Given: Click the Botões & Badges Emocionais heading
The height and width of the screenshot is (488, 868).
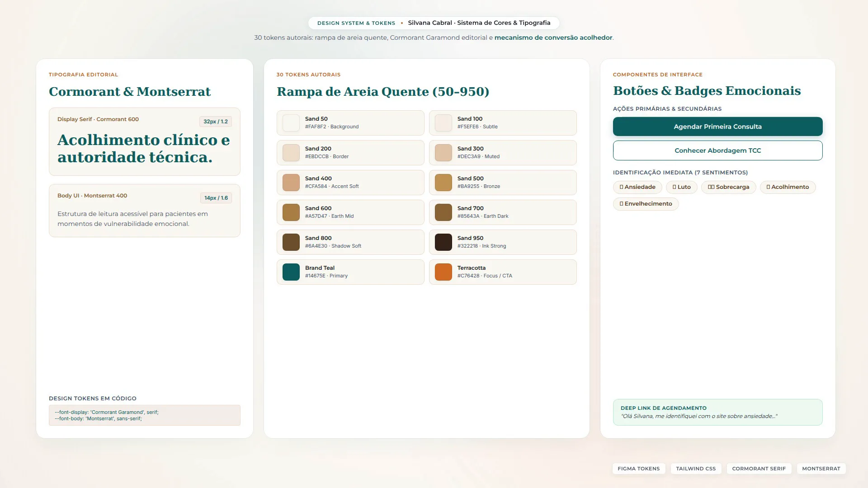Looking at the screenshot, I should point(707,91).
